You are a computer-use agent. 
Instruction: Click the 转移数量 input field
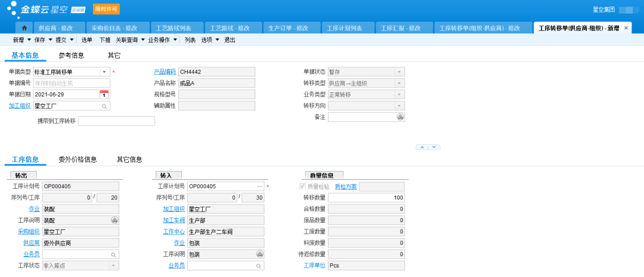pos(366,198)
